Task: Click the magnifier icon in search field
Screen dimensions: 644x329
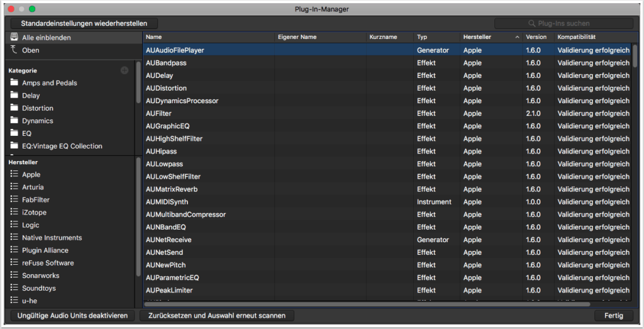Action: [532, 23]
